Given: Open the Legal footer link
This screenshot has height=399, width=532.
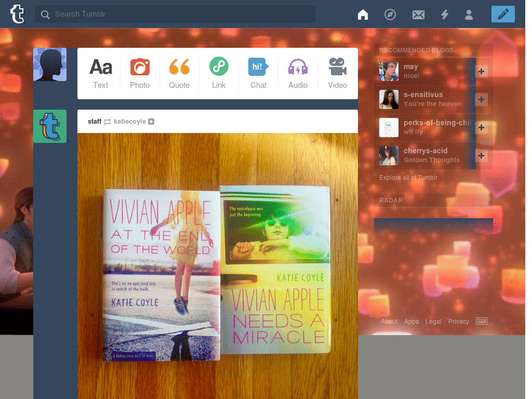Looking at the screenshot, I should (x=433, y=321).
